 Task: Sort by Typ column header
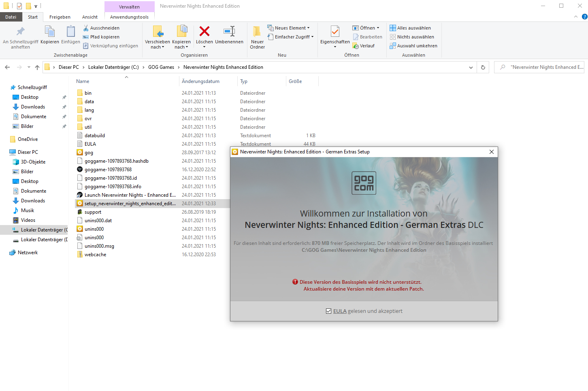click(244, 81)
